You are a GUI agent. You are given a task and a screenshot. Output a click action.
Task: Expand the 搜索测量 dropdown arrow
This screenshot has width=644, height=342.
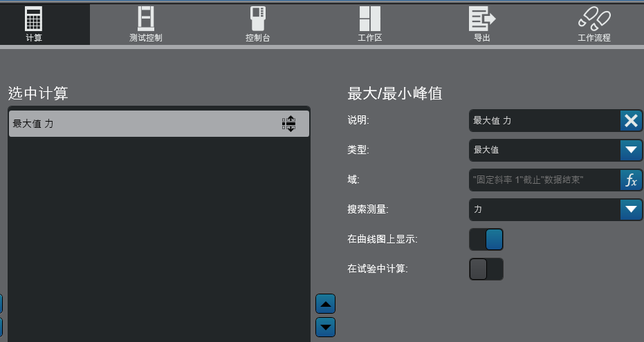pos(631,209)
